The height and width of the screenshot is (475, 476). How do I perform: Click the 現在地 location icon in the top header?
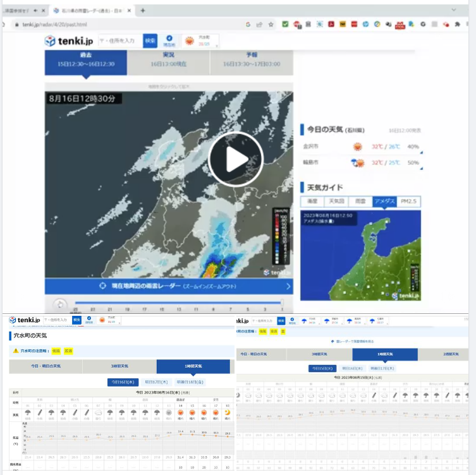pos(169,41)
